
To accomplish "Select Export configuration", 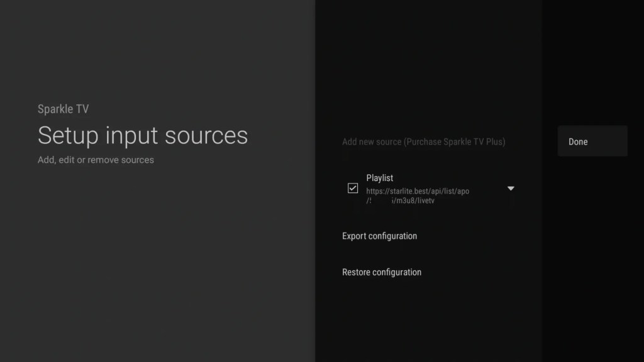I will [x=379, y=236].
